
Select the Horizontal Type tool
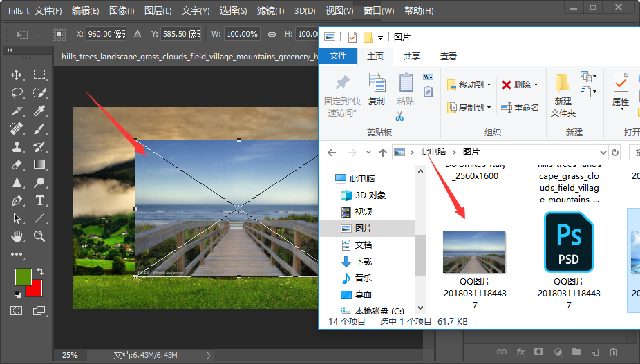point(39,200)
